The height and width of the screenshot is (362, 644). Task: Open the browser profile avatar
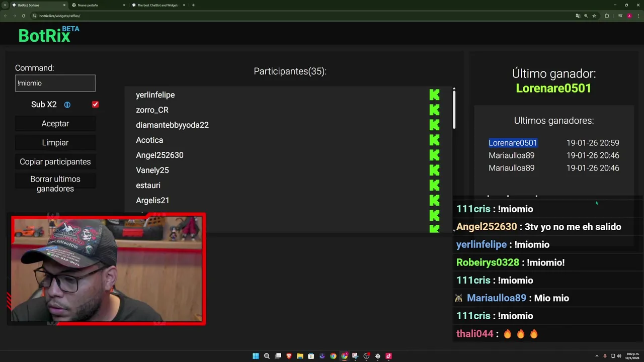click(x=629, y=16)
